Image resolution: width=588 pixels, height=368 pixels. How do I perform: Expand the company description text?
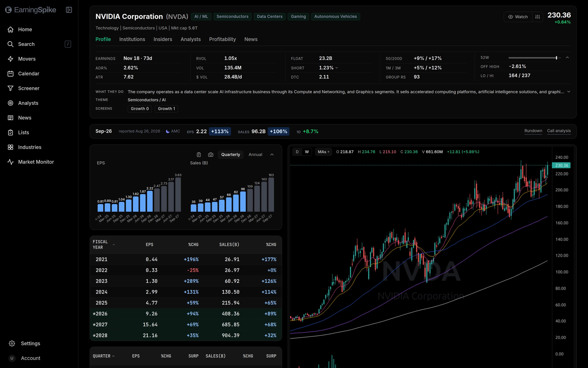[569, 92]
